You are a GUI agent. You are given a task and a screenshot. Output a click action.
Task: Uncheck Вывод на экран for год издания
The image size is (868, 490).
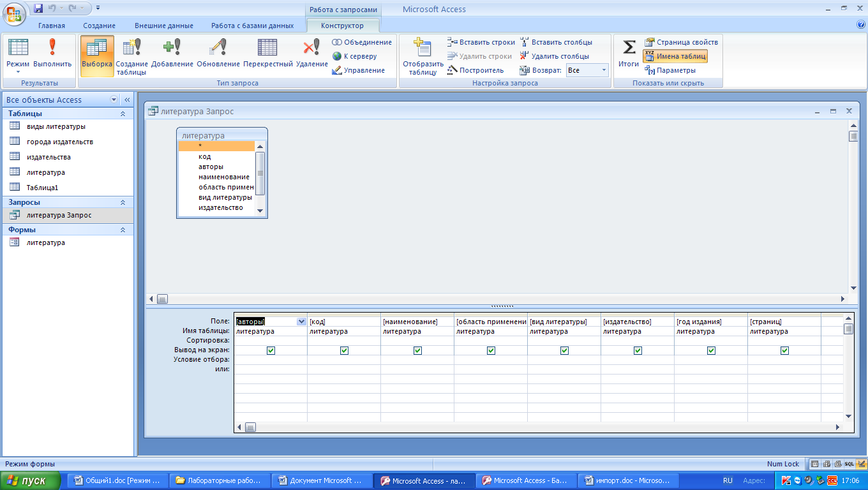coord(711,350)
